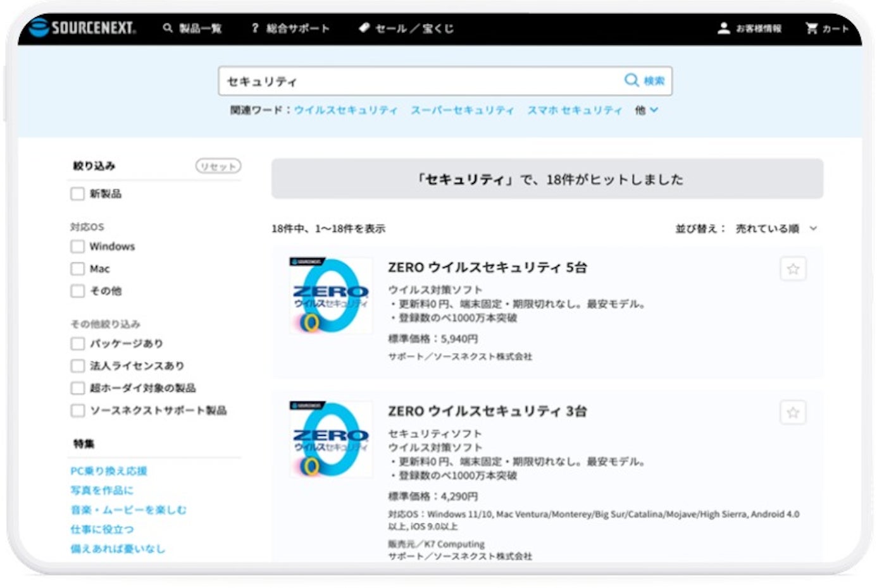The width and height of the screenshot is (877, 588).
Task: Favorite ZERO ウイルスセキュリティ 5台 with the star
Action: [x=793, y=269]
